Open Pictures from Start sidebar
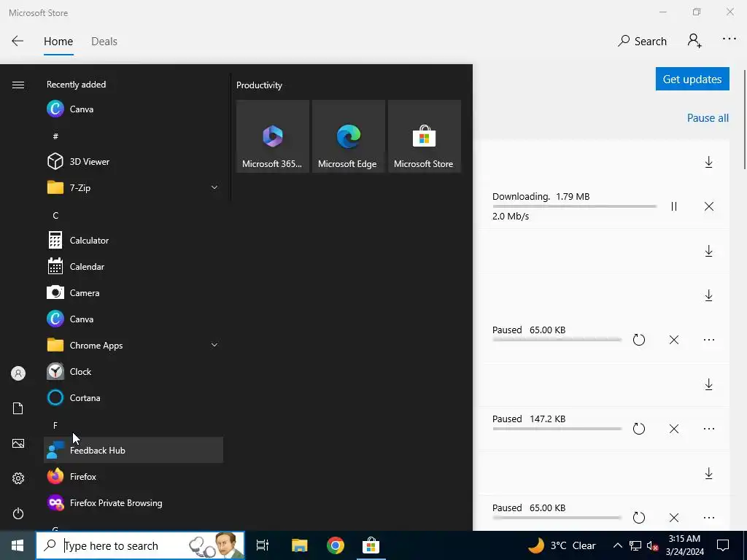This screenshot has height=560, width=747. 18,443
